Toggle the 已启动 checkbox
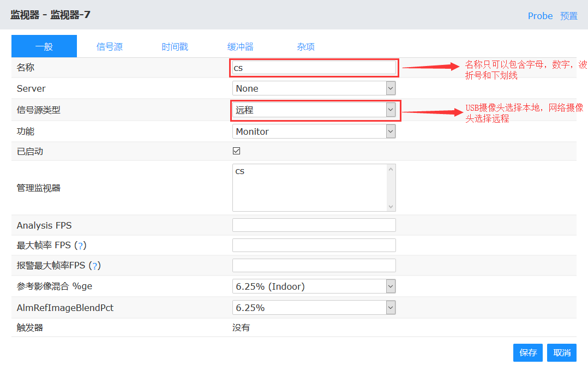This screenshot has width=588, height=365. point(236,151)
